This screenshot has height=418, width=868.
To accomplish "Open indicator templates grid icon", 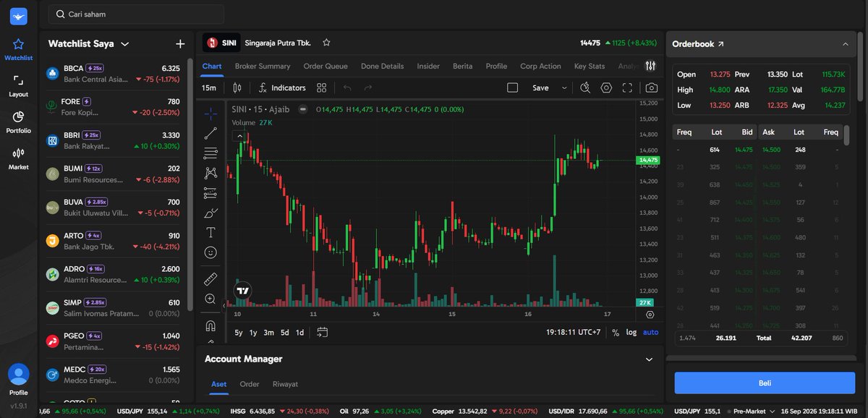I will [x=322, y=88].
